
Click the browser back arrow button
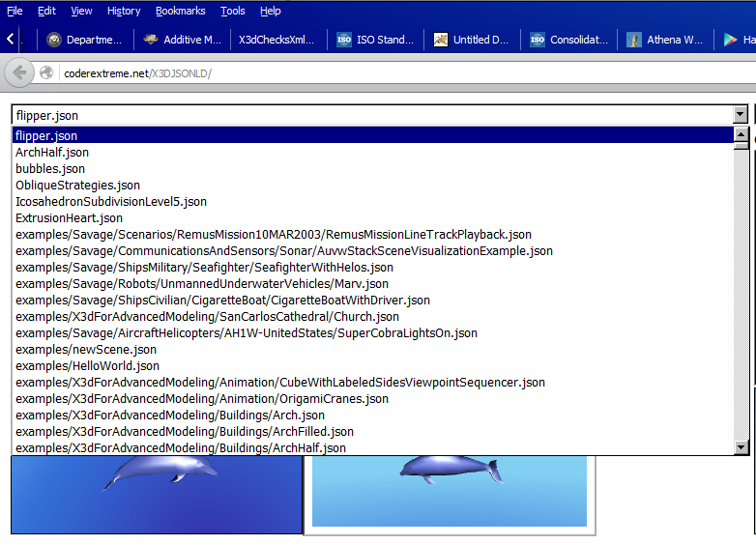pos(18,72)
